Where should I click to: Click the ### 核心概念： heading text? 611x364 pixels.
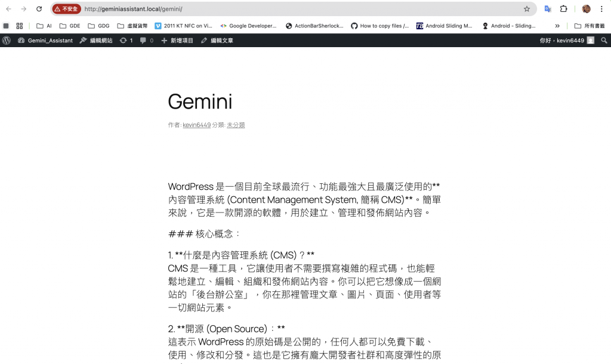click(x=204, y=234)
